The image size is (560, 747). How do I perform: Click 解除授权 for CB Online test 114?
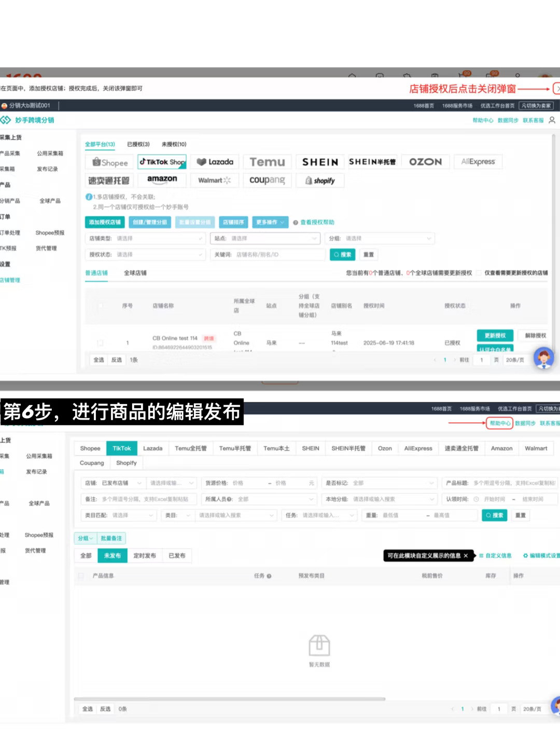pyautogui.click(x=535, y=336)
